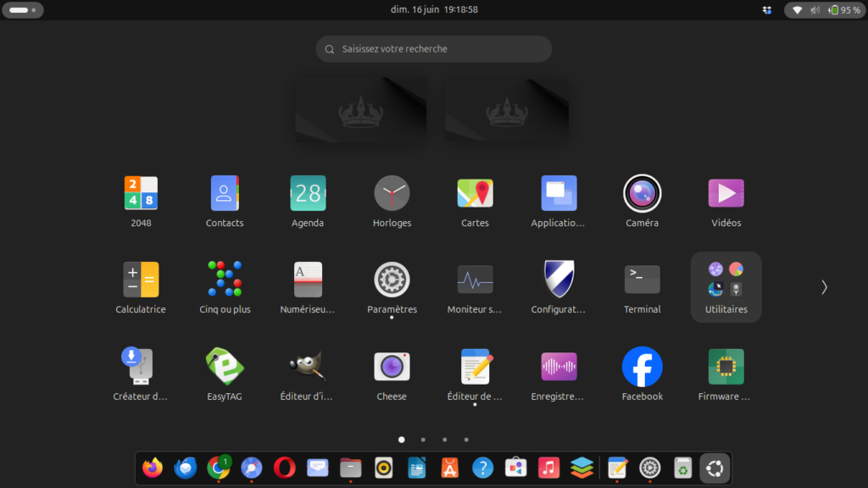868x488 pixels.
Task: Click the Wi-Fi status icon
Action: coord(797,10)
